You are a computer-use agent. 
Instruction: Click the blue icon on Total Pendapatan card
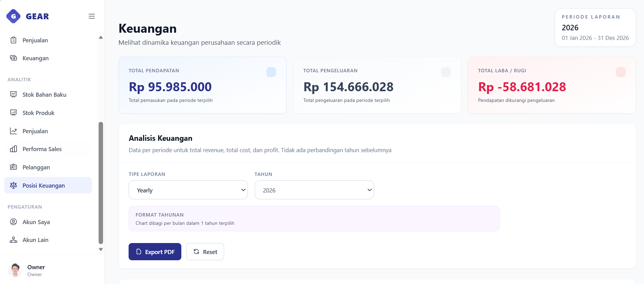(x=271, y=72)
